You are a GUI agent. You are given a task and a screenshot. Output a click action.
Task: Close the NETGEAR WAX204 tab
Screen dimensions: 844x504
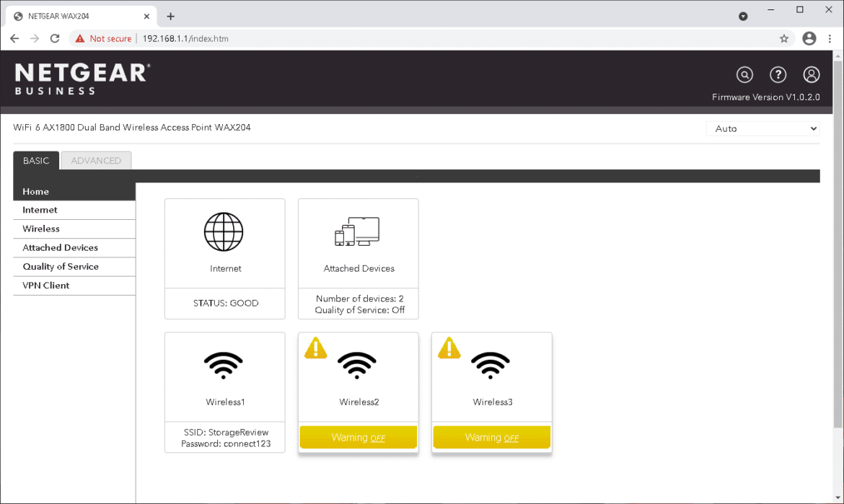[x=146, y=16]
